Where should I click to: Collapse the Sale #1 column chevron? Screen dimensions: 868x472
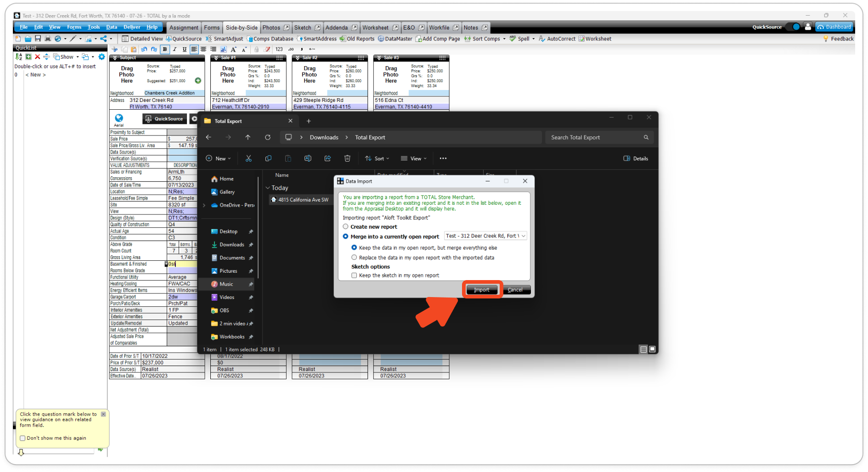pos(216,58)
